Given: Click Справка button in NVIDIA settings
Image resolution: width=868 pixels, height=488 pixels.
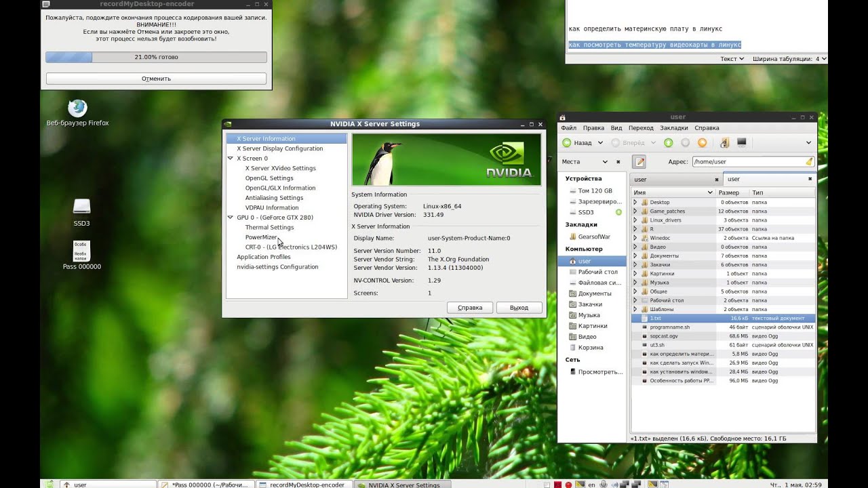Looking at the screenshot, I should pyautogui.click(x=470, y=308).
